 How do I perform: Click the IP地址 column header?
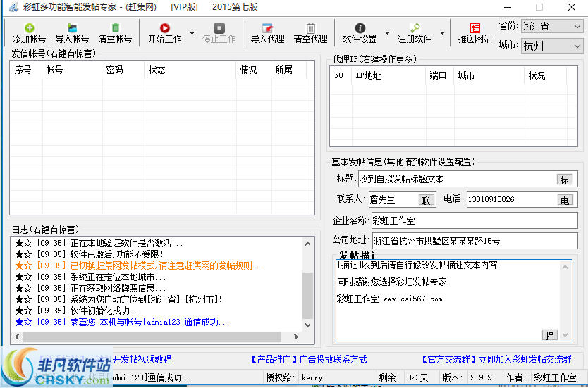click(x=388, y=75)
